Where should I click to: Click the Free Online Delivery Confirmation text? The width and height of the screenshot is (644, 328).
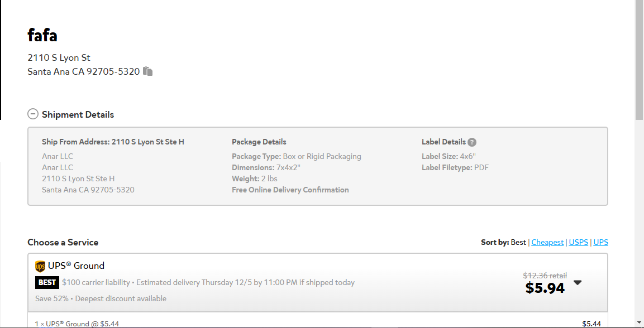(290, 190)
